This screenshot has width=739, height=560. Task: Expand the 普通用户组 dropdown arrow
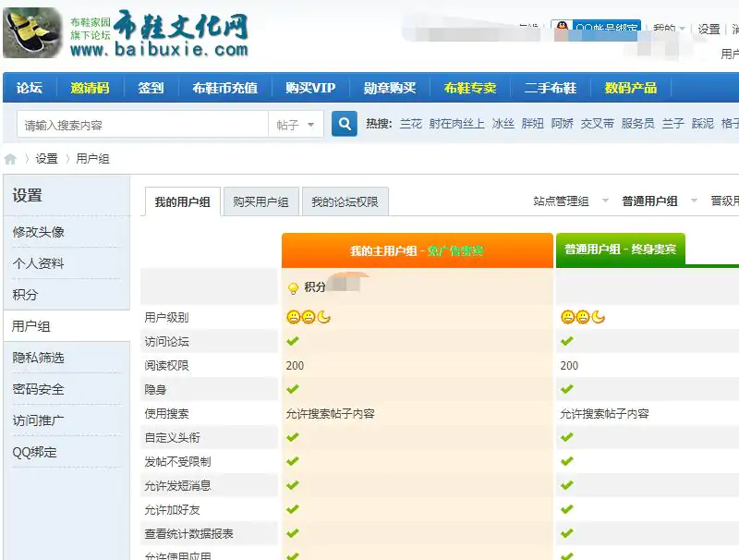click(694, 201)
